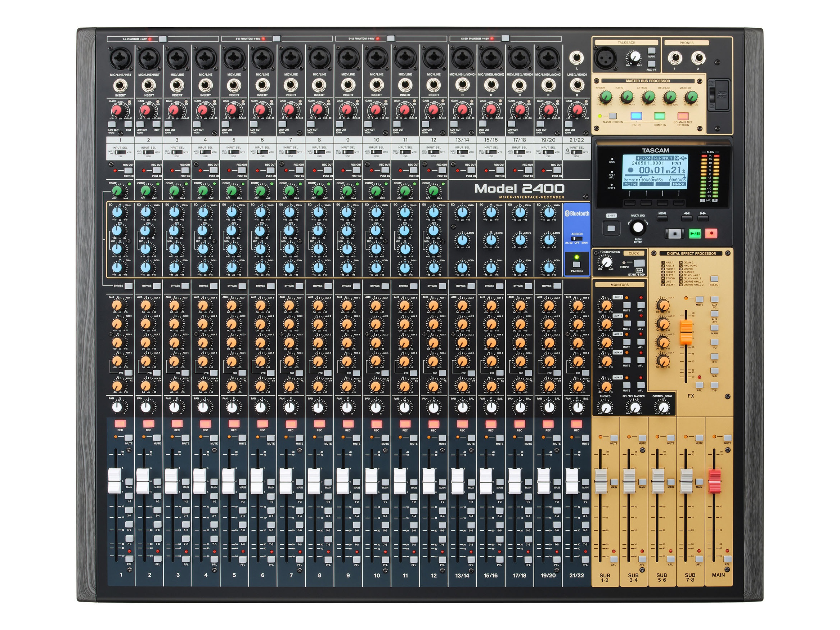Start recording with the red Record button
The height and width of the screenshot is (630, 840).
click(x=711, y=234)
